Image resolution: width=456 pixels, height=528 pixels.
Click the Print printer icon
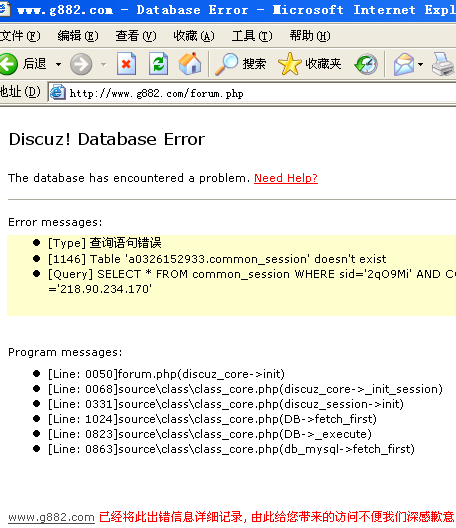(443, 64)
